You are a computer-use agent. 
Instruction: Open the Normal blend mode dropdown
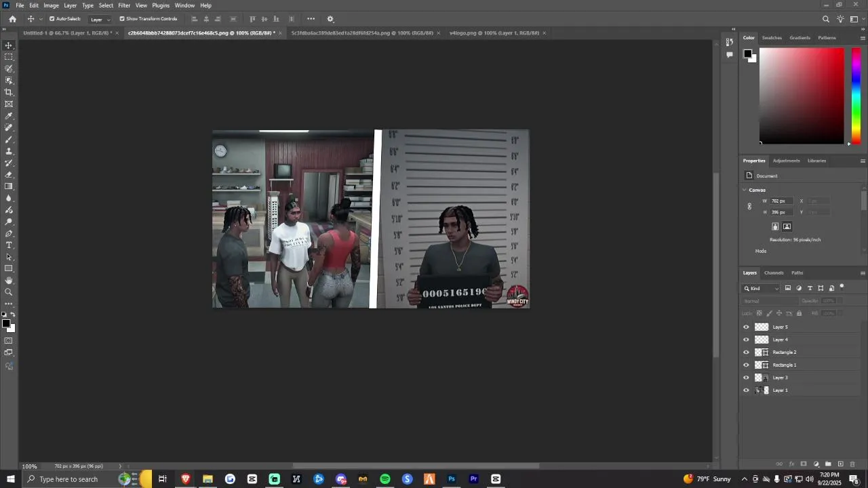click(770, 301)
